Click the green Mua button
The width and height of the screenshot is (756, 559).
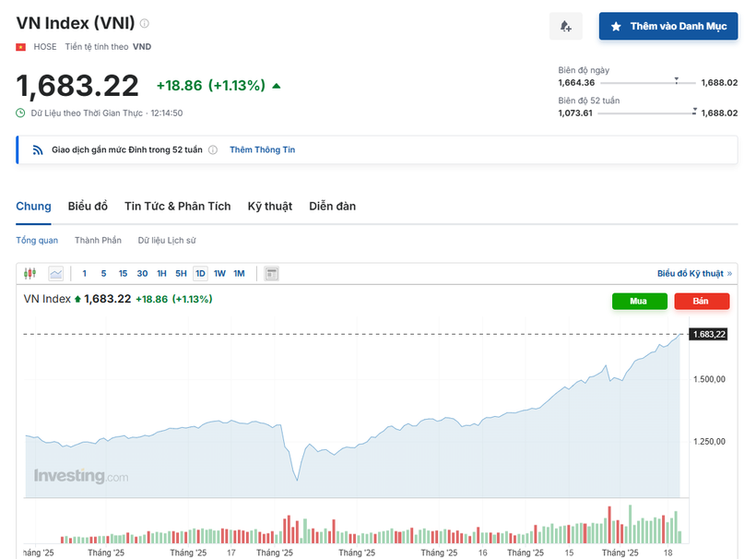pyautogui.click(x=640, y=301)
